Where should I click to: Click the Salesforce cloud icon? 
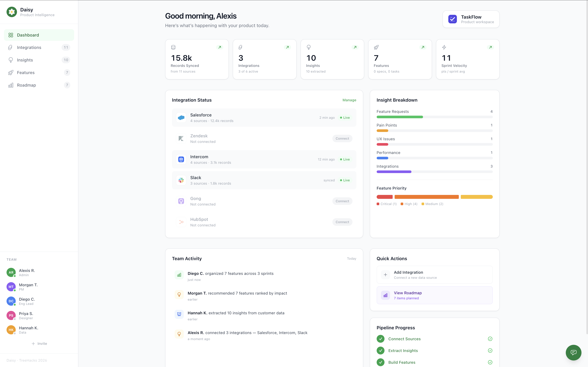coord(181,118)
